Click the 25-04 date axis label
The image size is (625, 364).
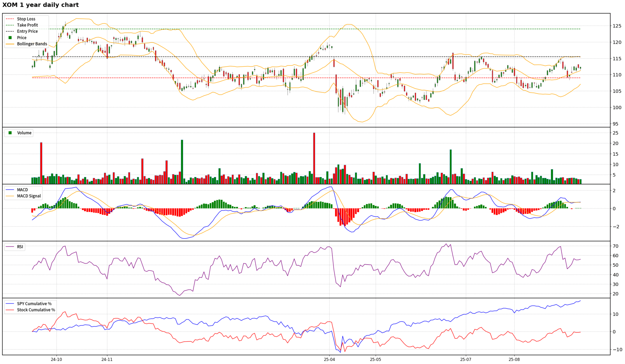(x=329, y=359)
